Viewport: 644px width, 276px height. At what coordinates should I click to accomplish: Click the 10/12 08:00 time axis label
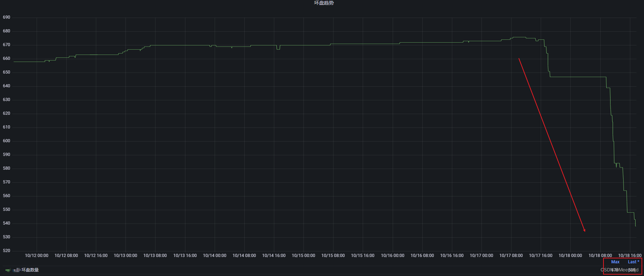(66, 256)
